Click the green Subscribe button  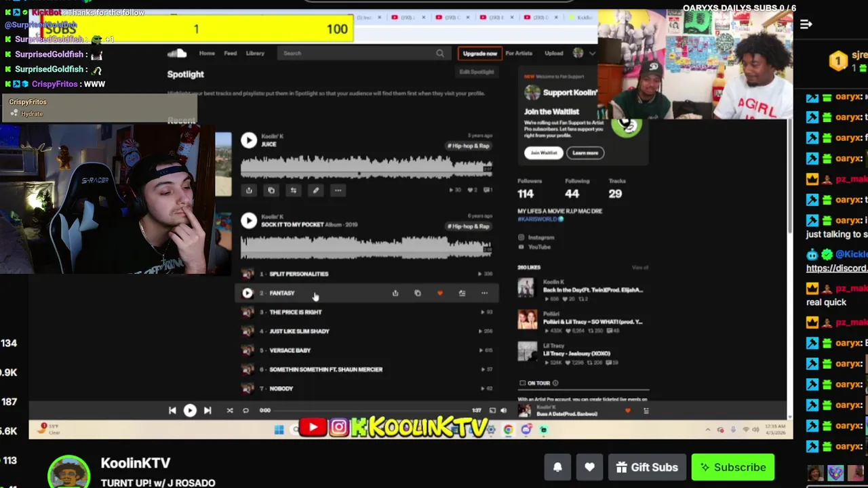733,467
